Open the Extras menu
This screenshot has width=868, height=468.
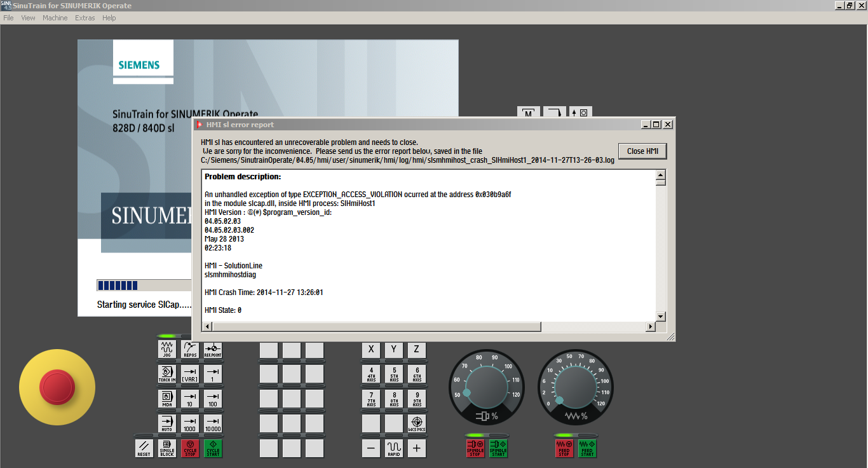[85, 18]
